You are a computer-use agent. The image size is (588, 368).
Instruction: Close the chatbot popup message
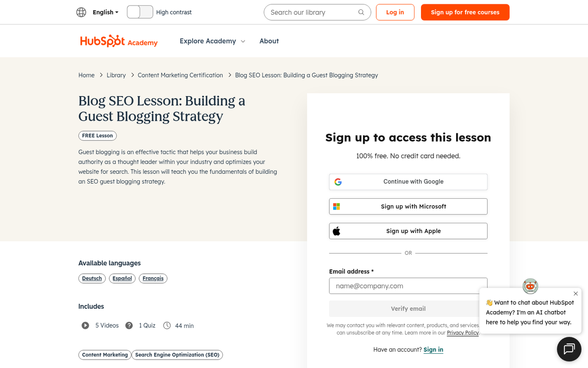coord(575,293)
